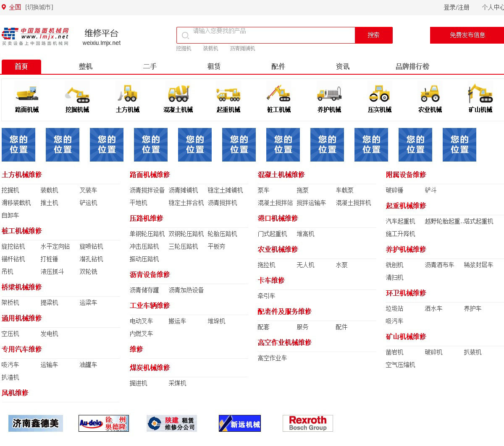Open the 中国路面机械网 logo
Screen dimensions: 504x446
(35, 37)
